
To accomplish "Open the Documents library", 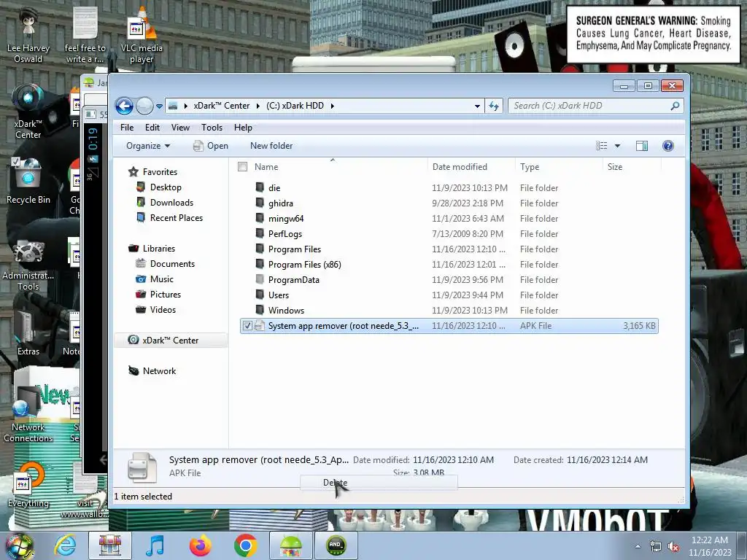I will click(x=172, y=264).
